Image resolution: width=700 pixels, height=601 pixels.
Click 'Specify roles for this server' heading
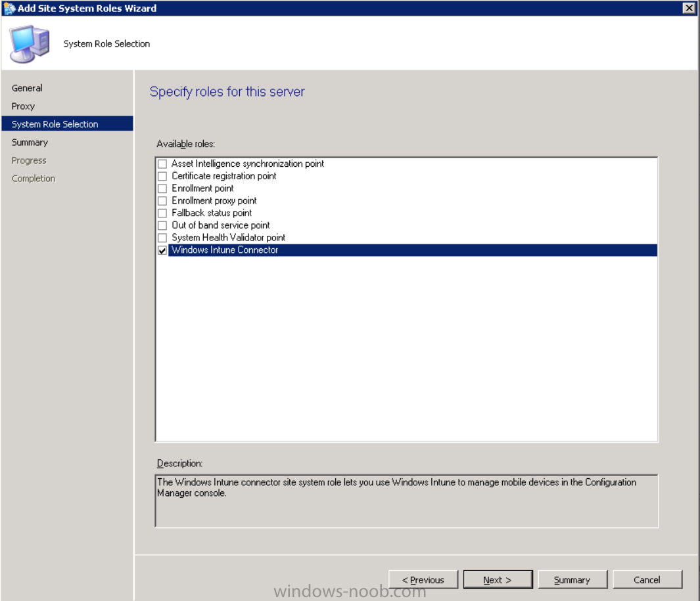(227, 91)
